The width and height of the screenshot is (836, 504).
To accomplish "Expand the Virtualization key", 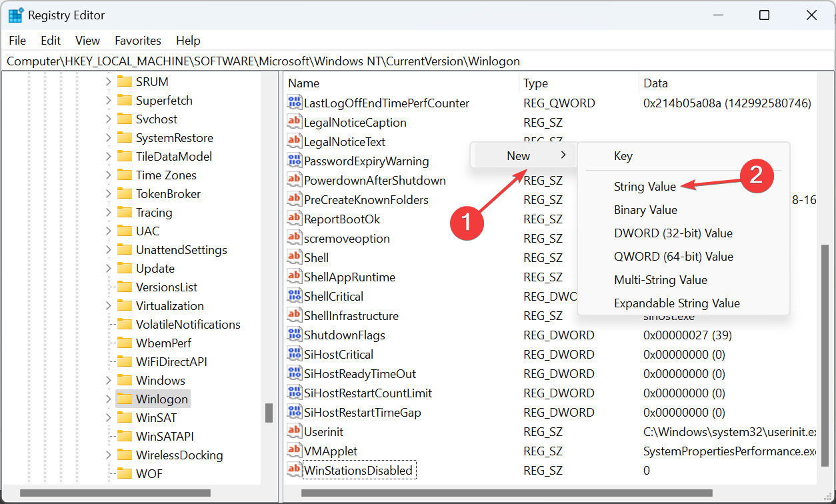I will click(x=108, y=305).
